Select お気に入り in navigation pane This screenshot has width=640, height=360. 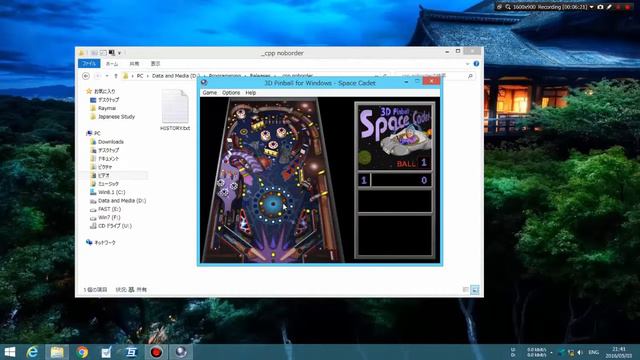(x=100, y=91)
